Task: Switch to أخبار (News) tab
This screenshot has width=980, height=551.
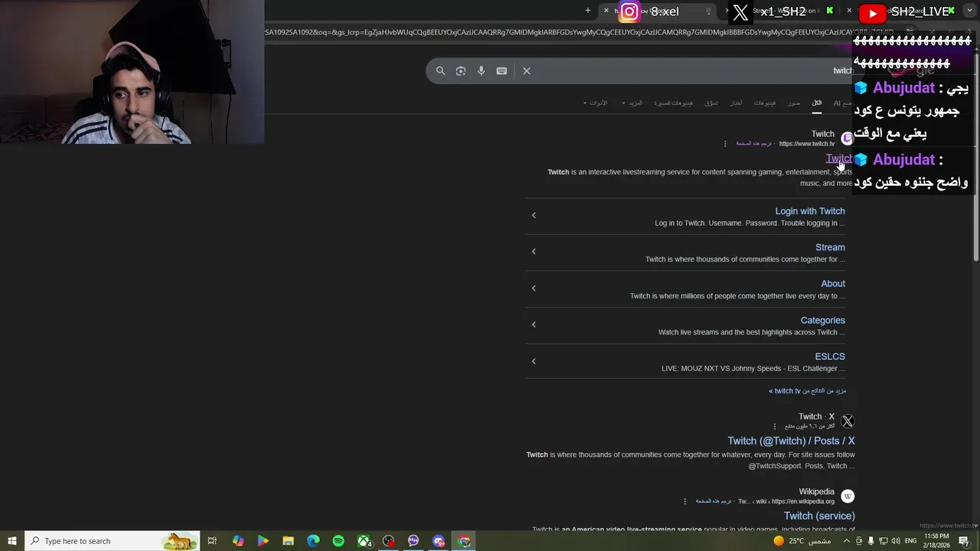Action: 736,103
